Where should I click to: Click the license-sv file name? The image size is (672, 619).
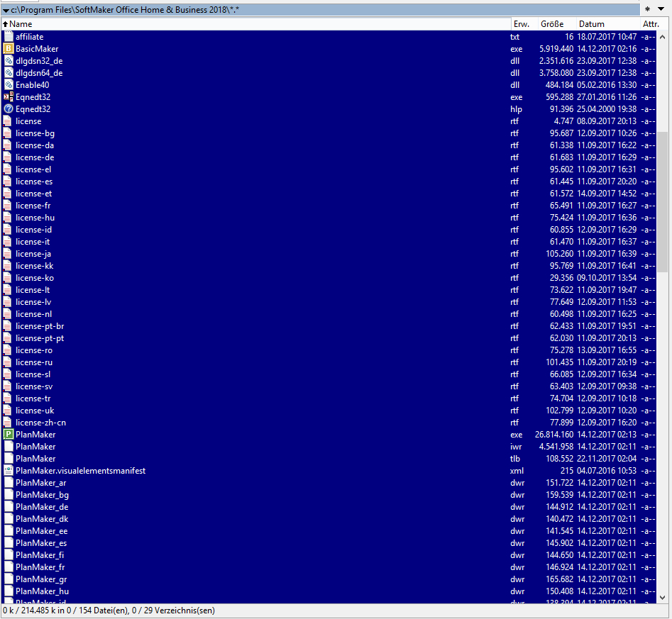34,386
